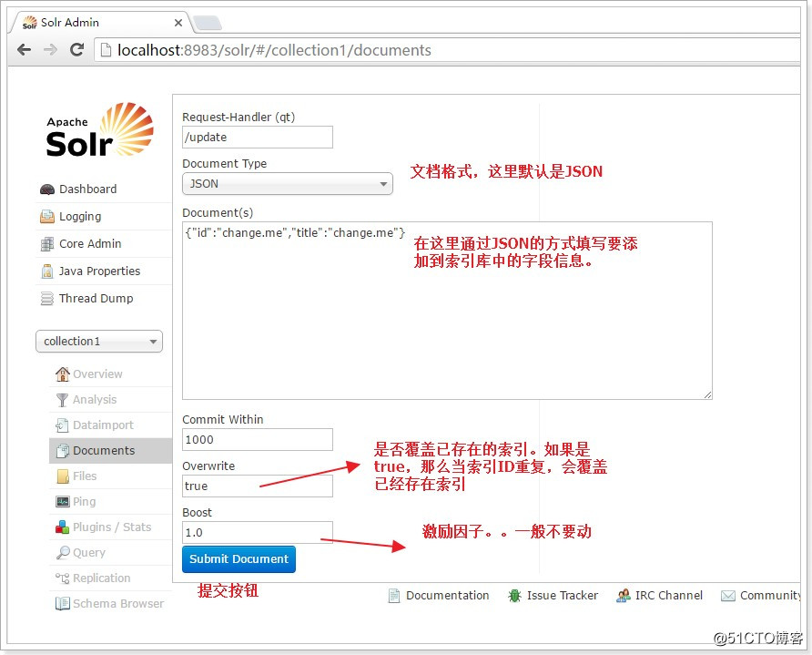
Task: Open the Query page link
Action: click(x=89, y=552)
